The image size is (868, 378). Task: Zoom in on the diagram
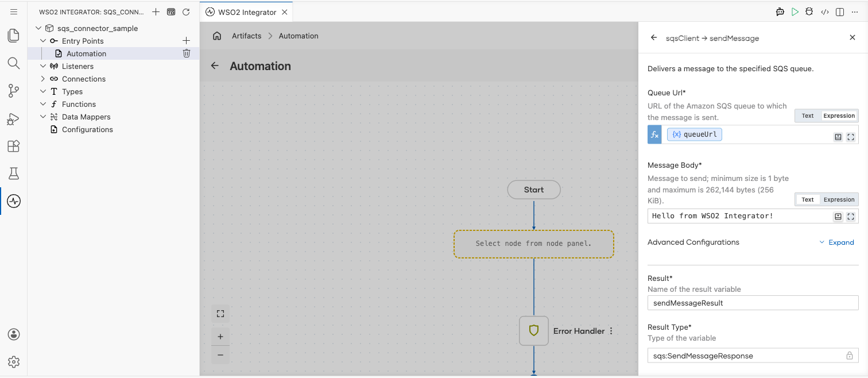coord(220,337)
